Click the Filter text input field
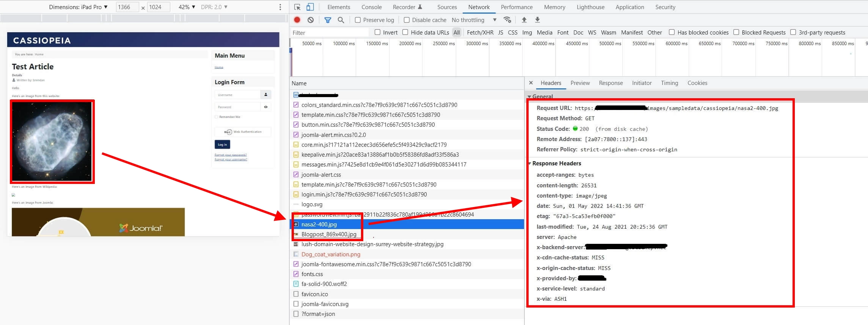 pyautogui.click(x=330, y=33)
